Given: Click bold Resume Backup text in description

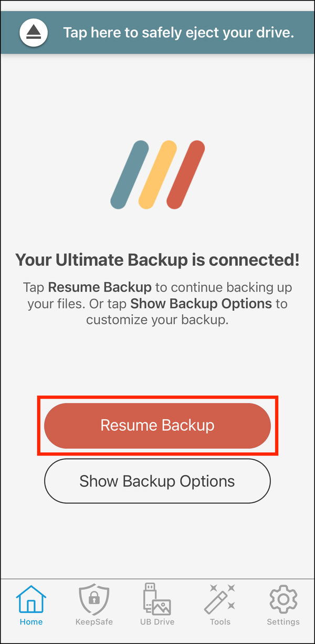Looking at the screenshot, I should click(x=100, y=287).
